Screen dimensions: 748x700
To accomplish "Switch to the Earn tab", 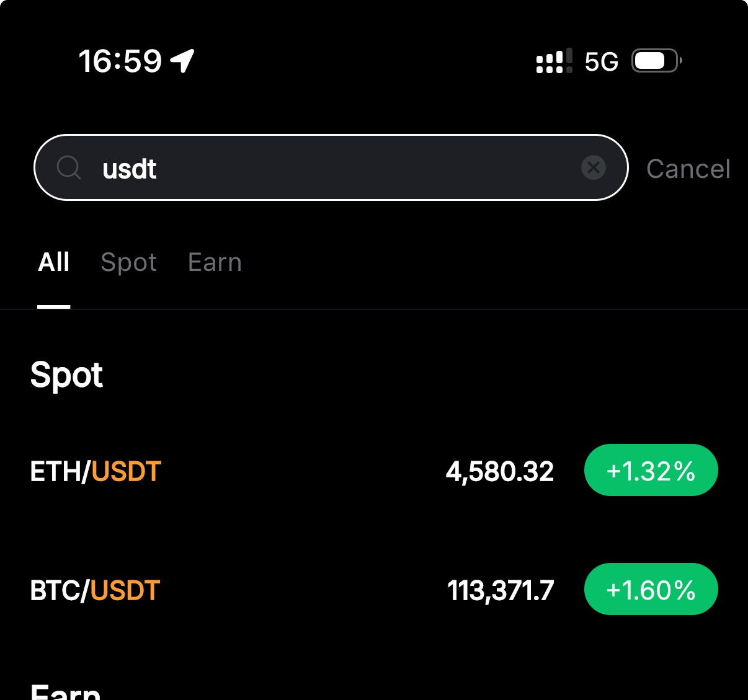I will pos(214,262).
